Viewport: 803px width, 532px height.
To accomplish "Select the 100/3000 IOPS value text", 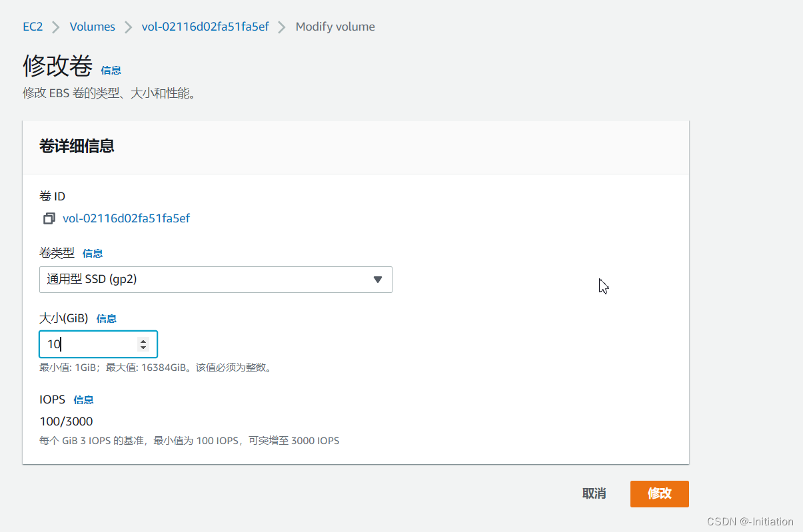I will pos(67,421).
